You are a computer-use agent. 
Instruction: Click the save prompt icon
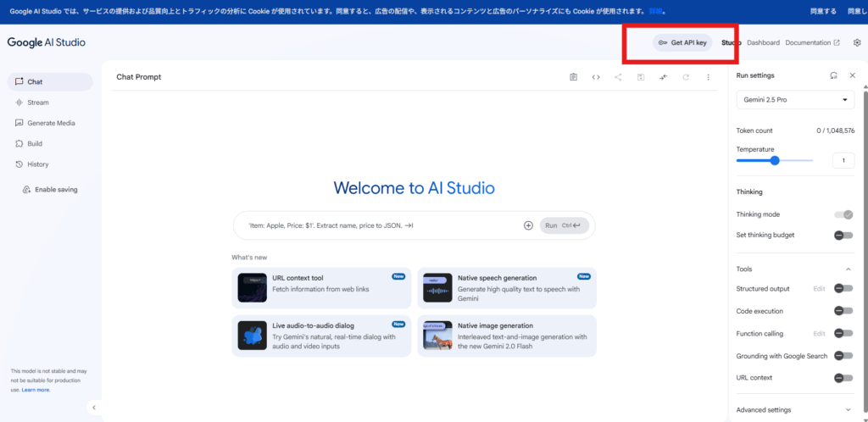point(641,77)
